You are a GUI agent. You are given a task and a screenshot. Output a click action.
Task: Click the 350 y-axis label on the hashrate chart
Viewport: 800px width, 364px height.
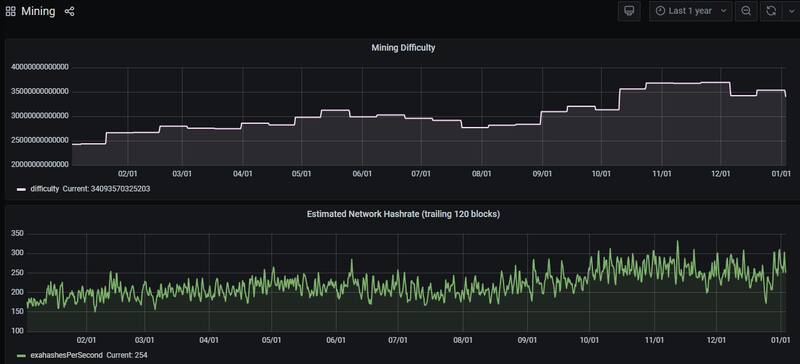[x=17, y=234]
